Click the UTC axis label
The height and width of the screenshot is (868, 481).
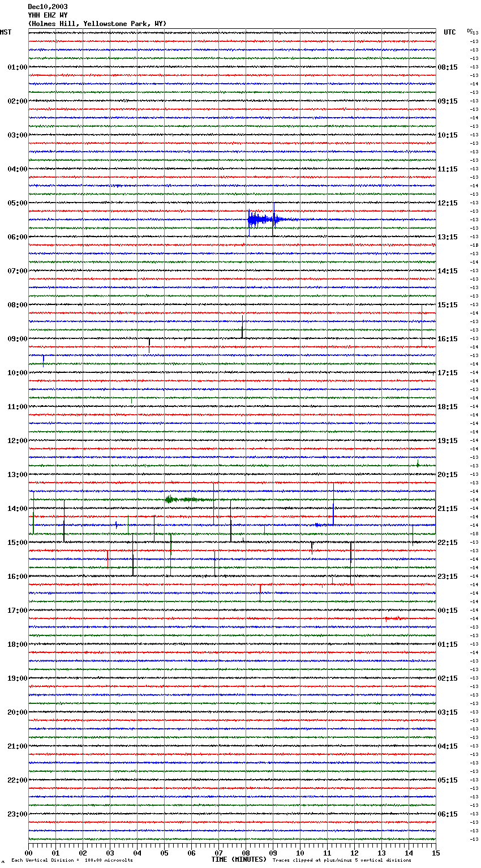pyautogui.click(x=450, y=32)
